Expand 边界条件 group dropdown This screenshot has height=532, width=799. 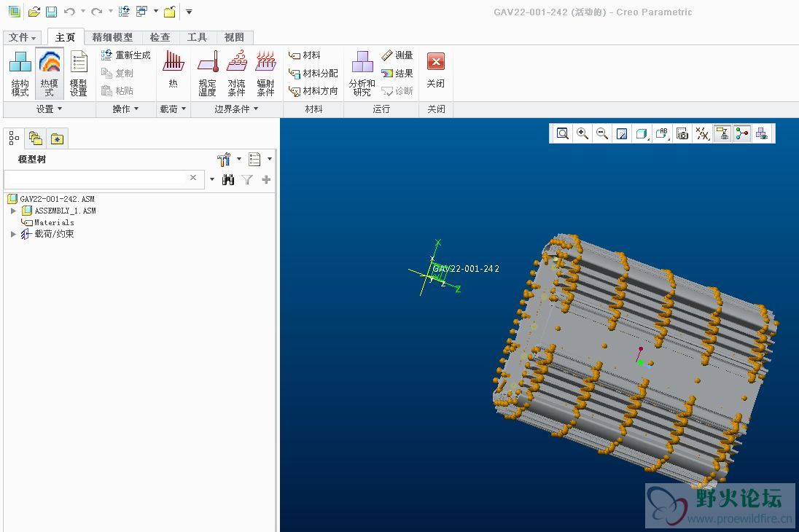click(236, 109)
